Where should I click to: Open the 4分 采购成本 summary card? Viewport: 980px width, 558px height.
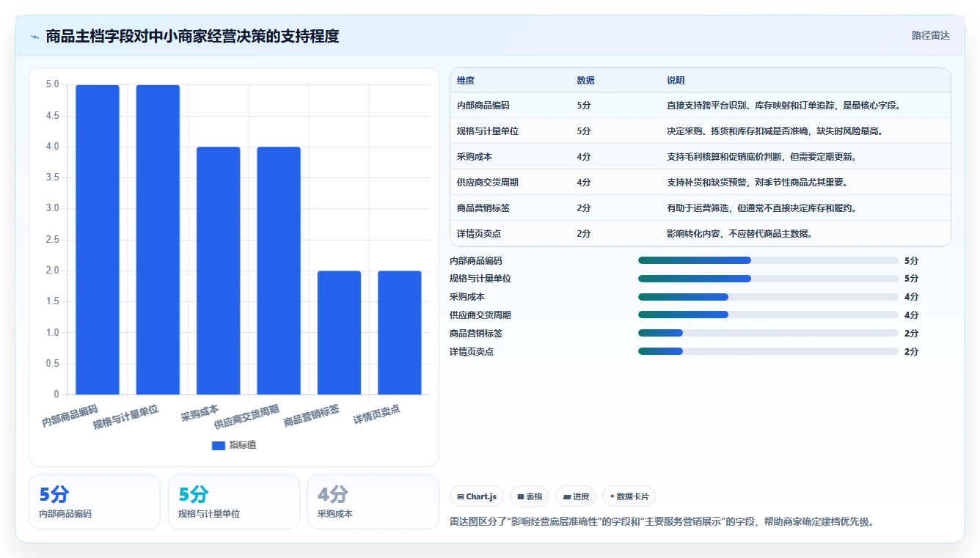tap(373, 502)
